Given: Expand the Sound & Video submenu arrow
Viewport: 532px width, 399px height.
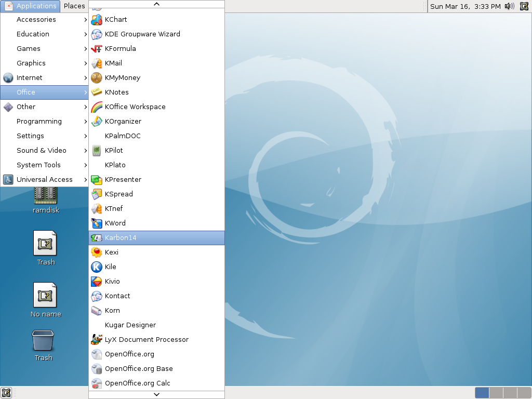Looking at the screenshot, I should (x=86, y=151).
